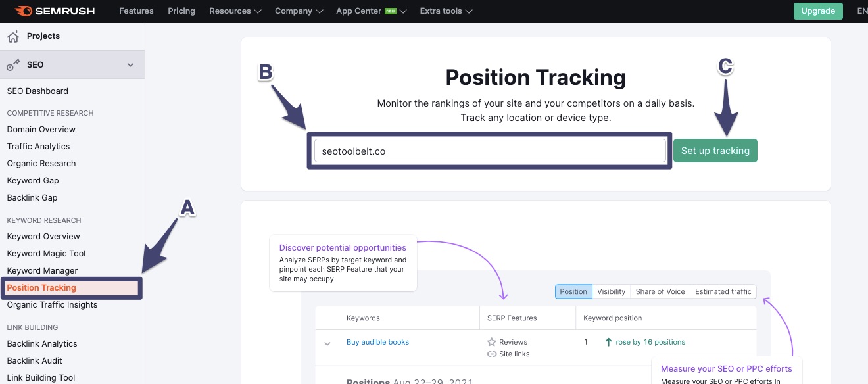Click the NEW badge beside App Center
868x384 pixels.
(391, 11)
